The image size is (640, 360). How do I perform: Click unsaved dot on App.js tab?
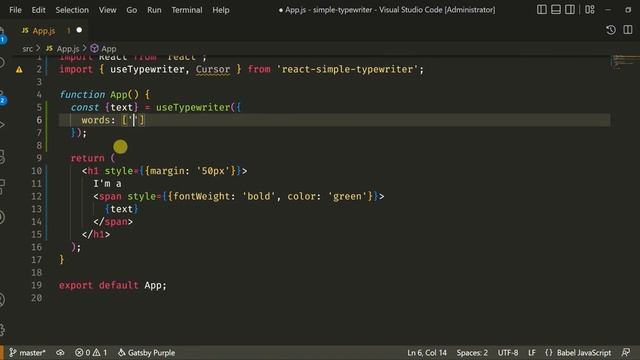coord(79,30)
